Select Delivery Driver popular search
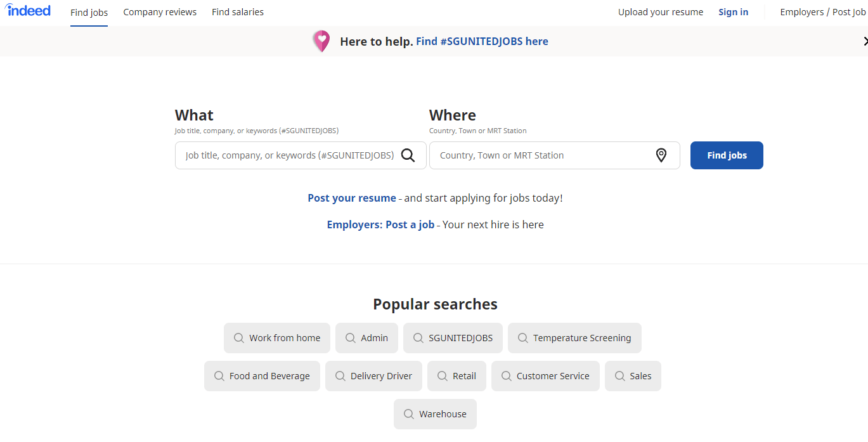Viewport: 868px width, 442px height. 373,376
